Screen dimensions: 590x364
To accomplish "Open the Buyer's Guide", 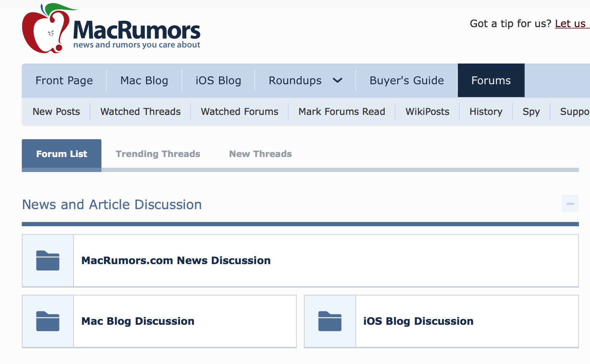I will 407,80.
